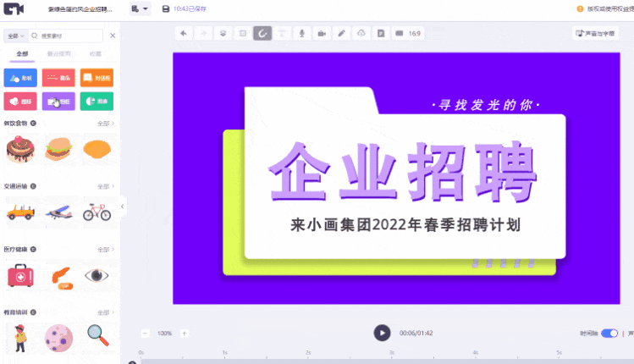Expand 全部 for 餐饮食物 section
634x364 pixels.
pos(106,124)
